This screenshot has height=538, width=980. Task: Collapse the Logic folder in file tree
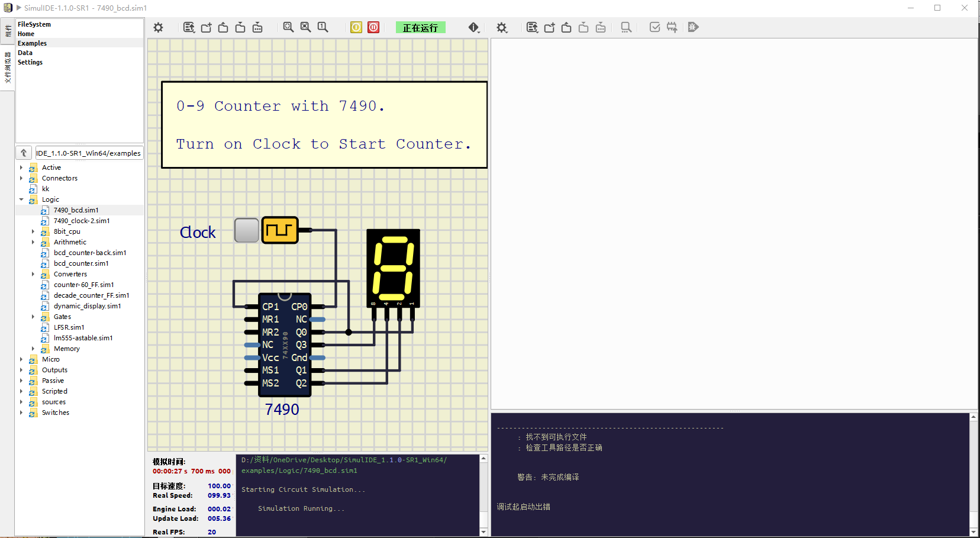pyautogui.click(x=21, y=199)
